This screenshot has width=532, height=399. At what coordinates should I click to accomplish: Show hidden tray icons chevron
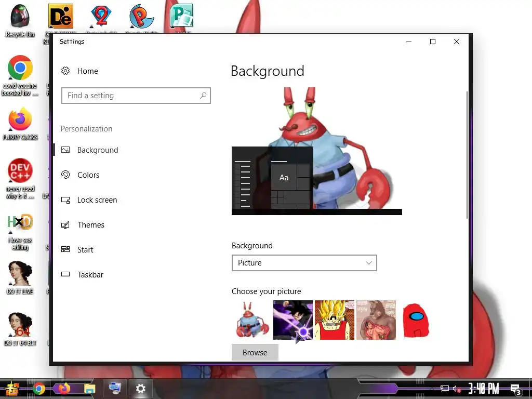coord(432,389)
